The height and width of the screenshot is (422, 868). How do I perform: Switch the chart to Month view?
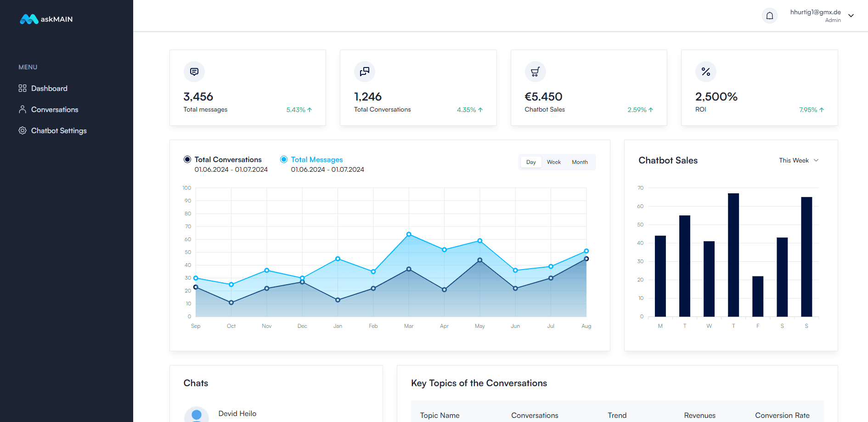(580, 162)
